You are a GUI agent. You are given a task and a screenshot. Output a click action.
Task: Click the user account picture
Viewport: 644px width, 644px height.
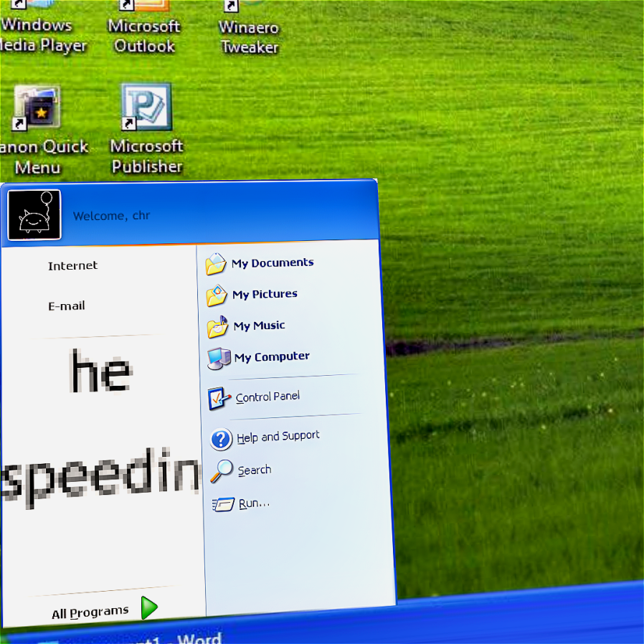(x=34, y=215)
